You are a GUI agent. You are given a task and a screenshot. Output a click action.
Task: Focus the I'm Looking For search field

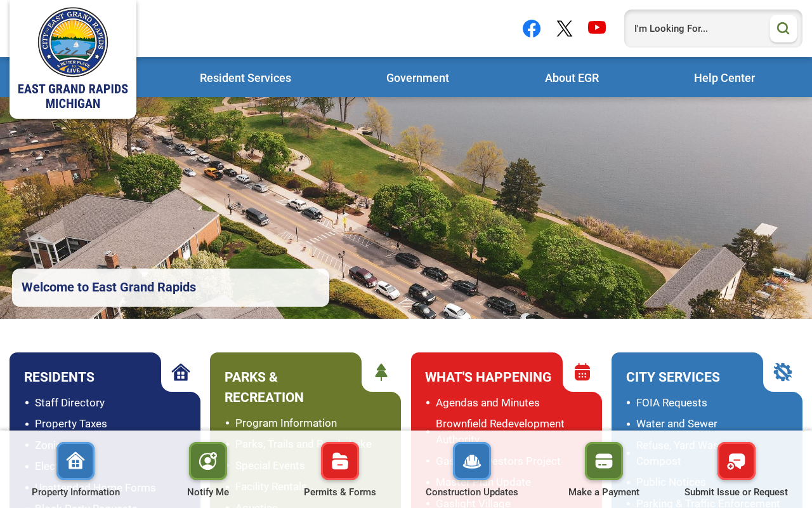pyautogui.click(x=698, y=29)
